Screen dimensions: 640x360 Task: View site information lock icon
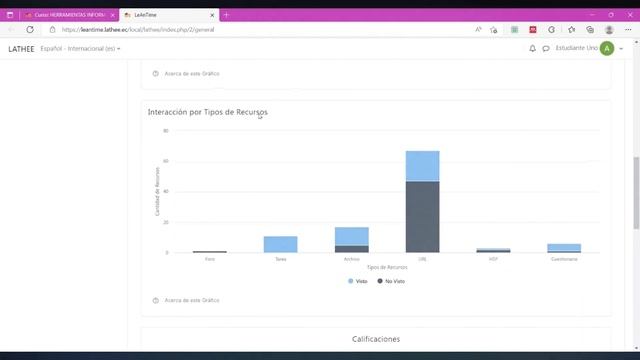52,30
